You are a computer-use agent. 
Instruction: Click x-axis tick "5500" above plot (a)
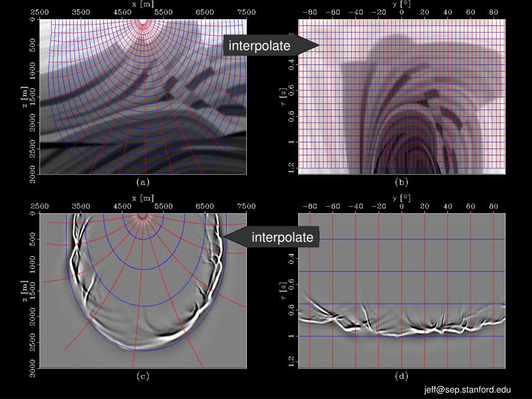click(x=164, y=12)
